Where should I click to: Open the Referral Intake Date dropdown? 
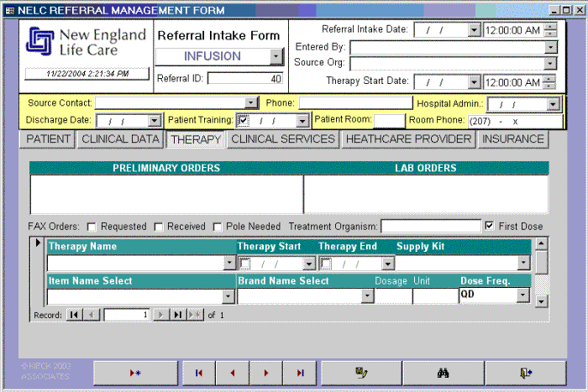pos(474,29)
